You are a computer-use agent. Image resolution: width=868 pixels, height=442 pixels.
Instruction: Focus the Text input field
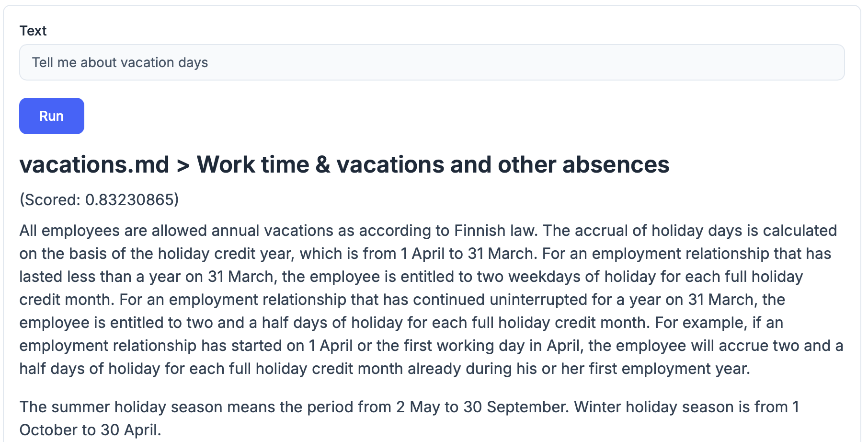pos(431,62)
